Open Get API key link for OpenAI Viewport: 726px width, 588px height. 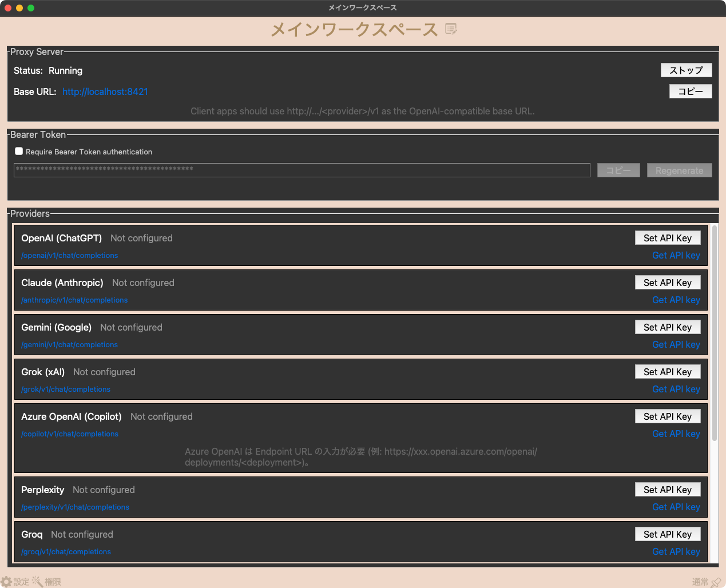(676, 255)
